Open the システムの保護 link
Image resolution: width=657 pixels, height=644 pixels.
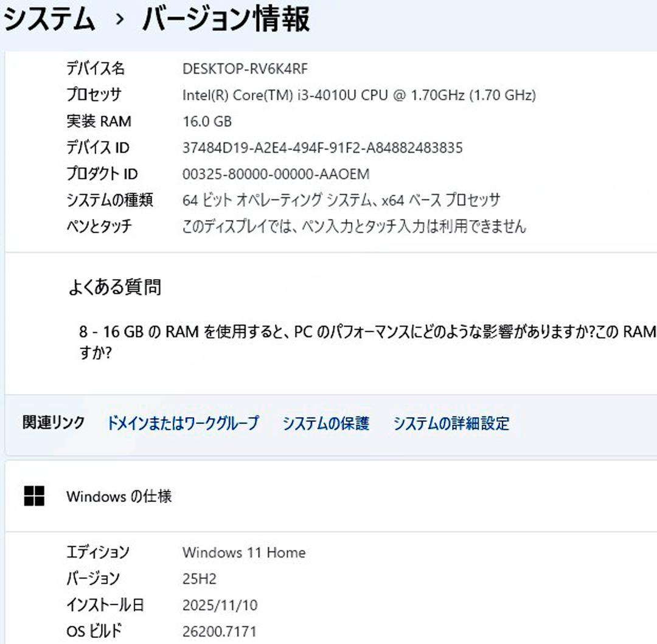325,424
